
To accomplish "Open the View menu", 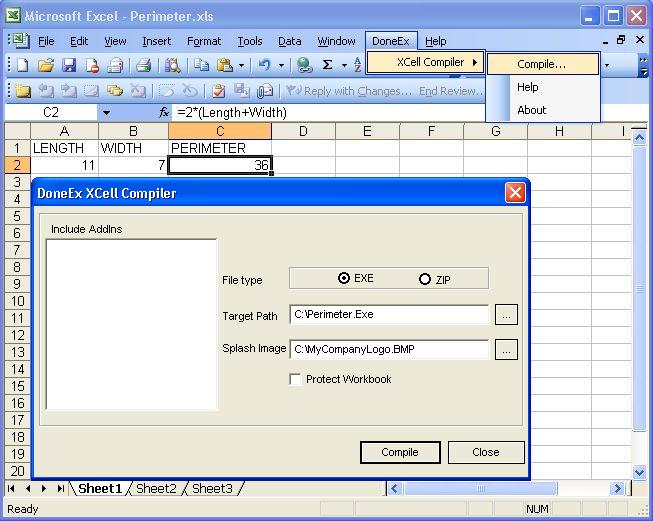I will coord(115,41).
